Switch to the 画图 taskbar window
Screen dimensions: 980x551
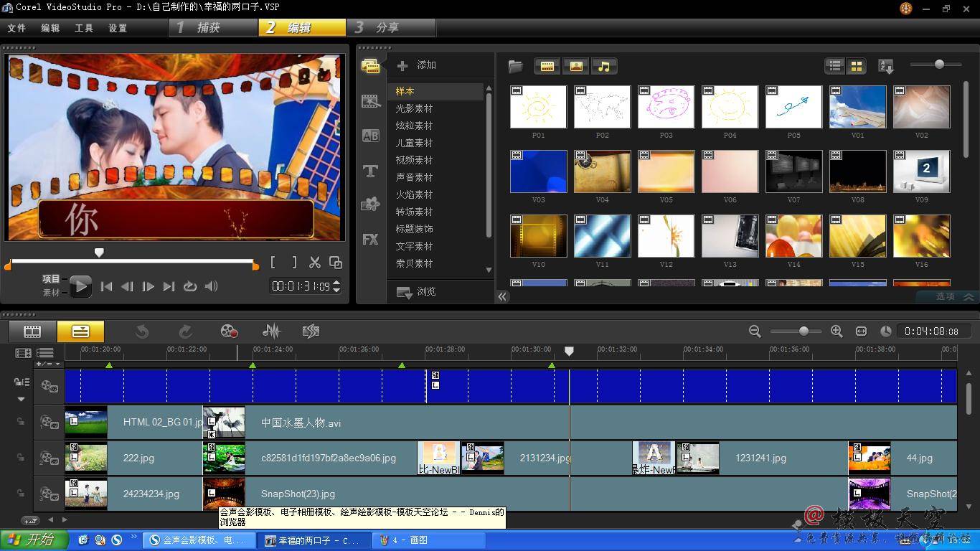428,540
